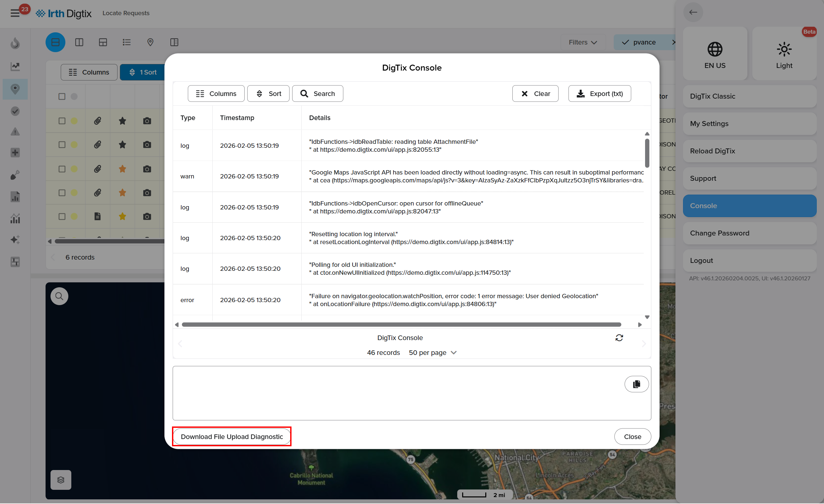Check the first ticket row checkbox

(62, 121)
